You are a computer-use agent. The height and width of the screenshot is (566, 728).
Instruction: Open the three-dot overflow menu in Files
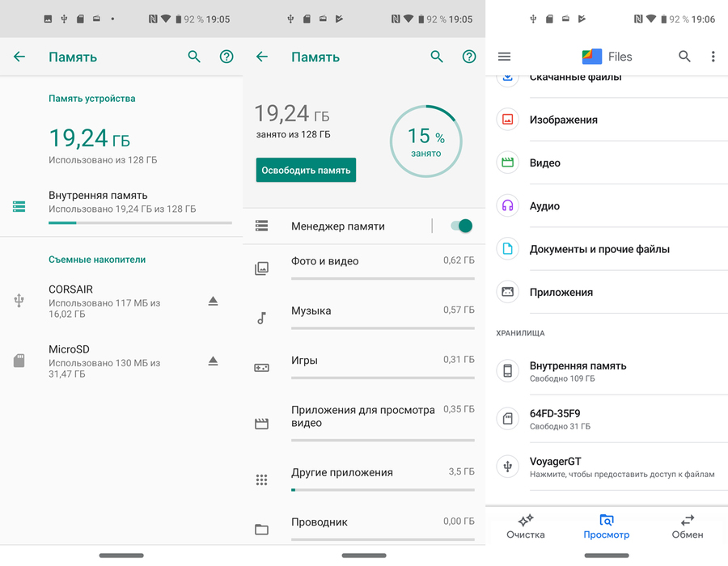tap(713, 57)
